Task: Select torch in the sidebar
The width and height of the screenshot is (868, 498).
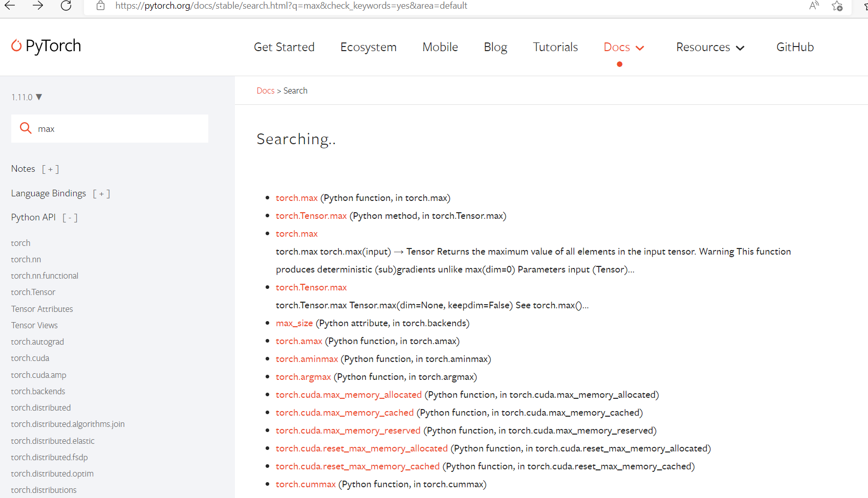Action: [x=21, y=243]
